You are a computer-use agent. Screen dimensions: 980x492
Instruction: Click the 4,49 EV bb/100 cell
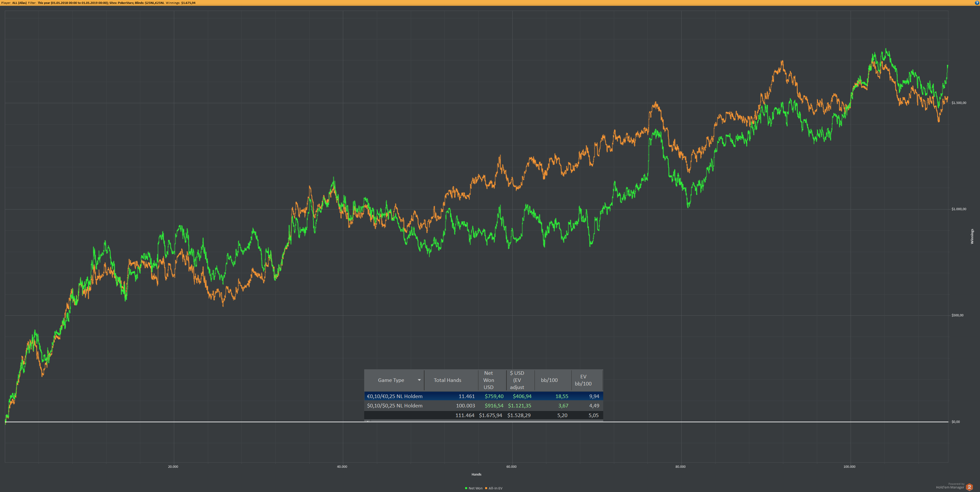point(594,406)
